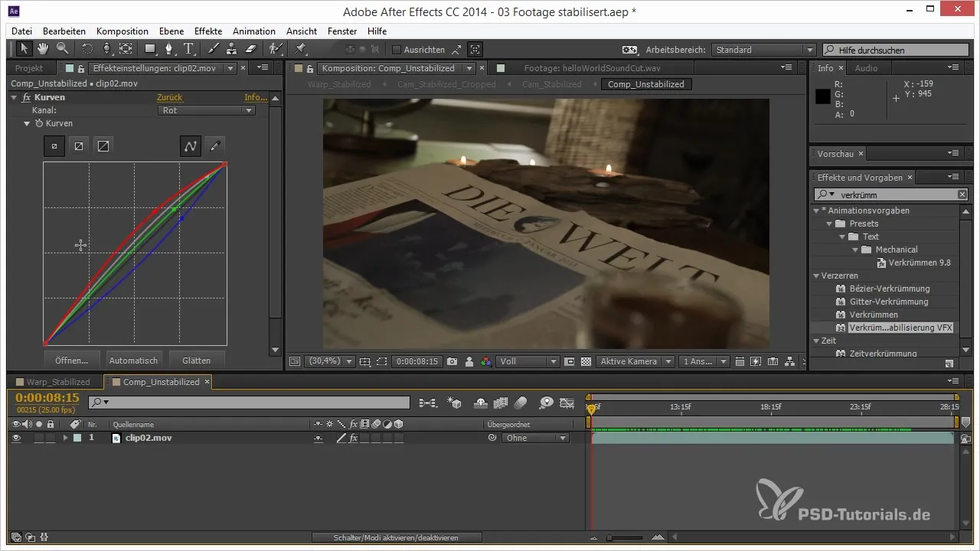Click the Hilfe durchsuchen search field
Image resolution: width=980 pixels, height=551 pixels.
click(x=894, y=50)
